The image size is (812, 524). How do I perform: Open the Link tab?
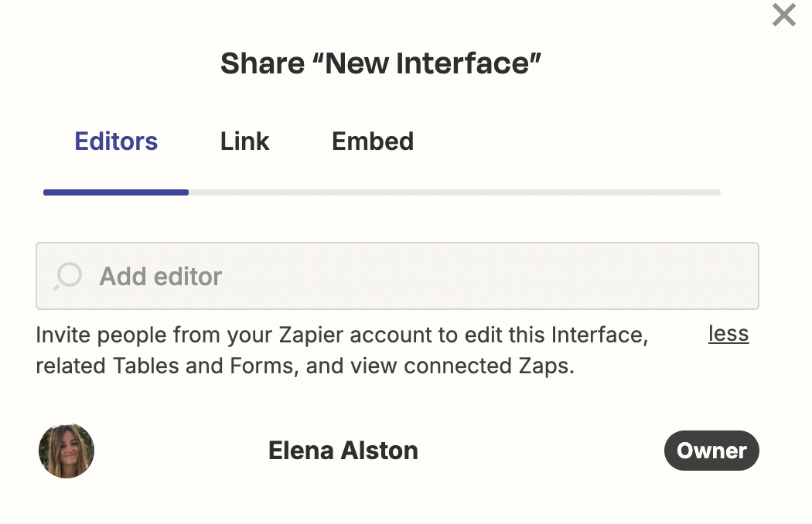[x=244, y=141]
